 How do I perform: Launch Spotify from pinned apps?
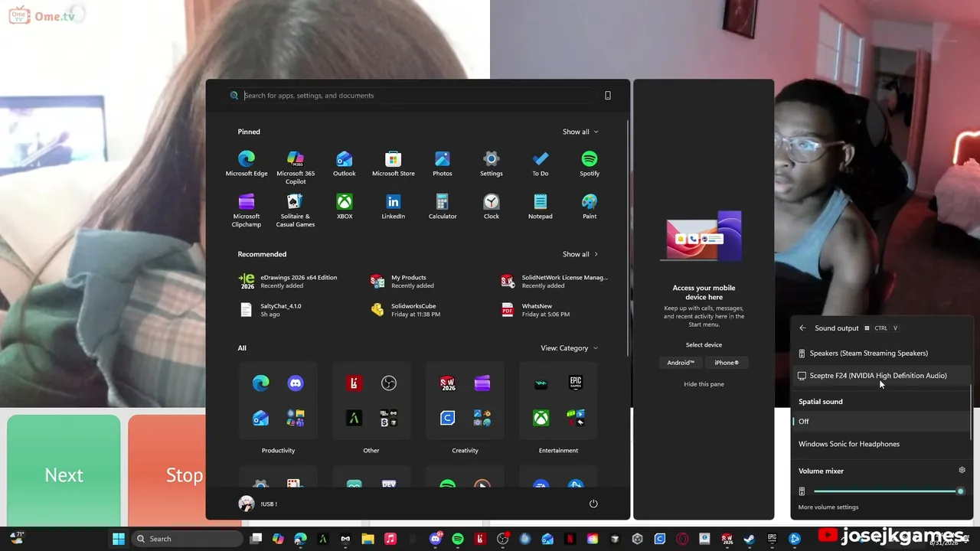pos(590,164)
